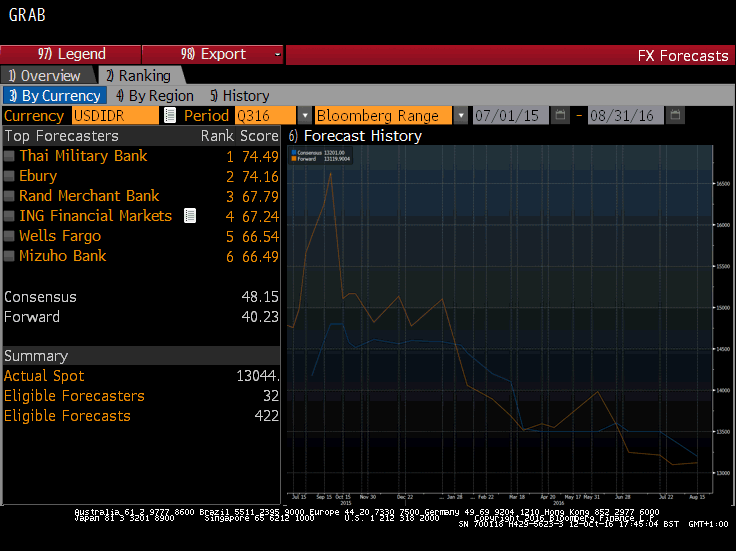Tick the Ebury checkbox
Screen dimensions: 736x551
tap(9, 176)
